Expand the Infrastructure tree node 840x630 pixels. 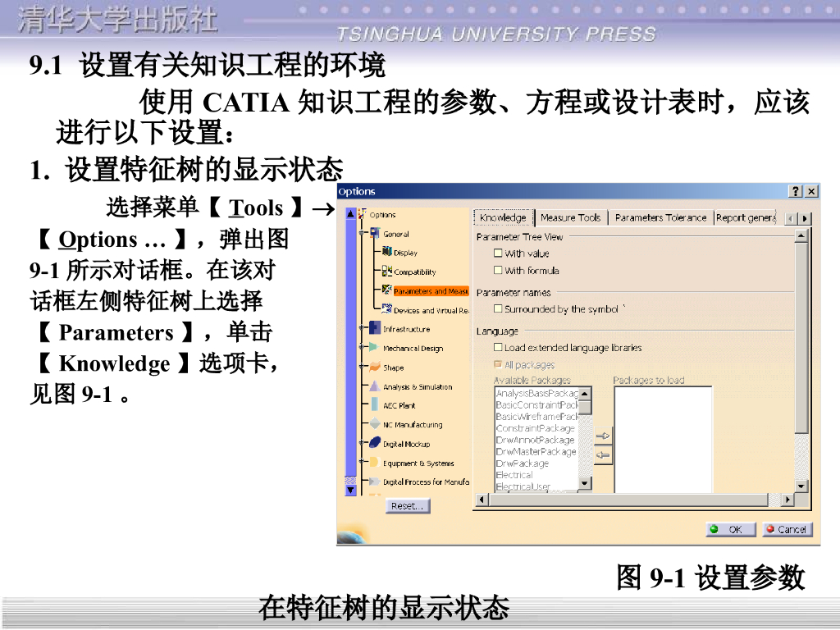(363, 328)
